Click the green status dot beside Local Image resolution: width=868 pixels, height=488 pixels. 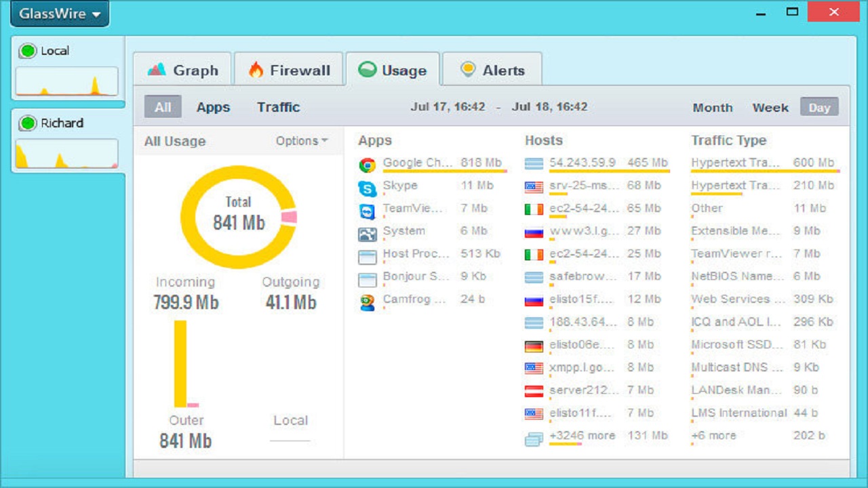click(x=28, y=51)
